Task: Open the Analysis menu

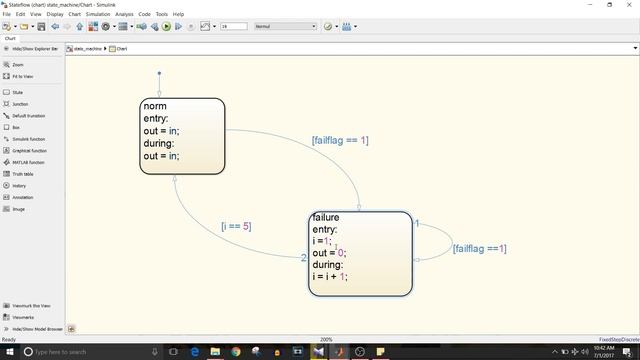Action: [x=124, y=14]
